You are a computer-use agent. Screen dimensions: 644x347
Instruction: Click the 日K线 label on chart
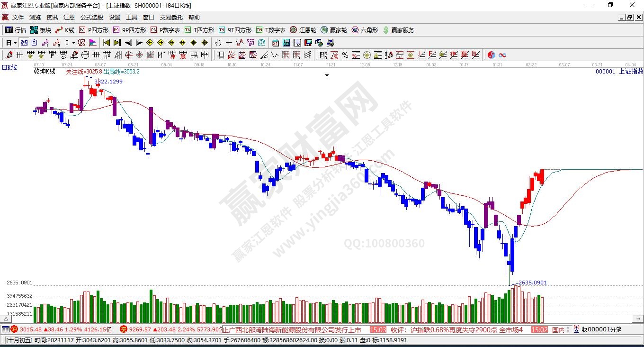pyautogui.click(x=9, y=67)
